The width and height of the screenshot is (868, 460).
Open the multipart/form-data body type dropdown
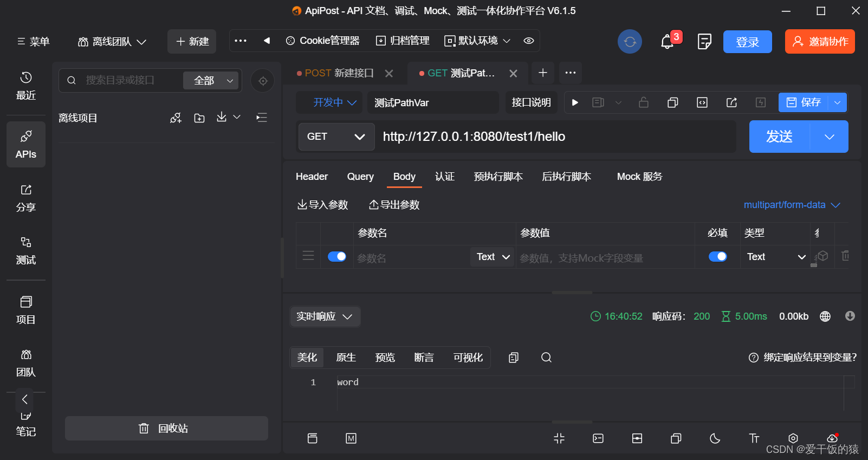click(792, 205)
